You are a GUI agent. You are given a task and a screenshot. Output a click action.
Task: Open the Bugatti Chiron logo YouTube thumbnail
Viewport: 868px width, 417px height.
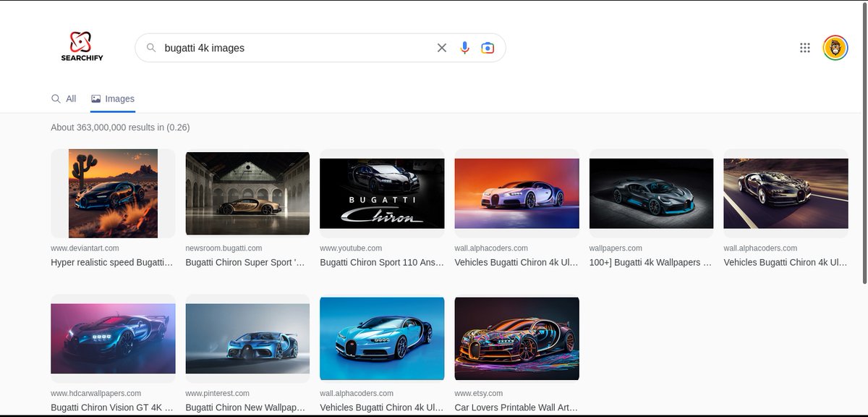click(382, 193)
